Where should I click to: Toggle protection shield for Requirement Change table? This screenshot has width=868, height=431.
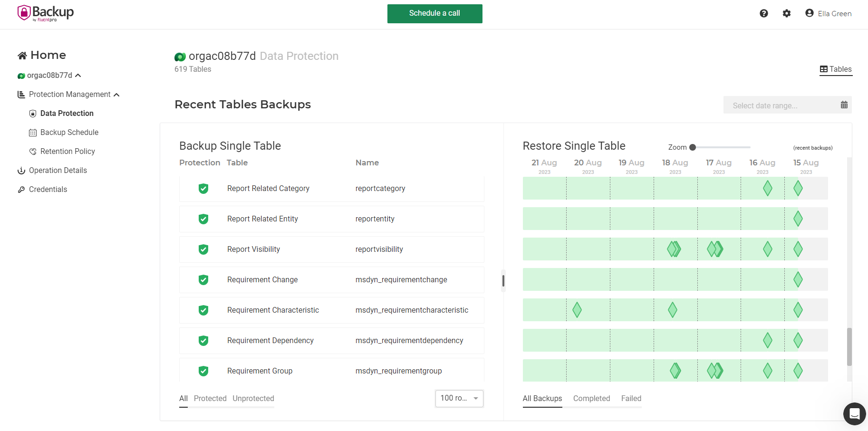203,280
